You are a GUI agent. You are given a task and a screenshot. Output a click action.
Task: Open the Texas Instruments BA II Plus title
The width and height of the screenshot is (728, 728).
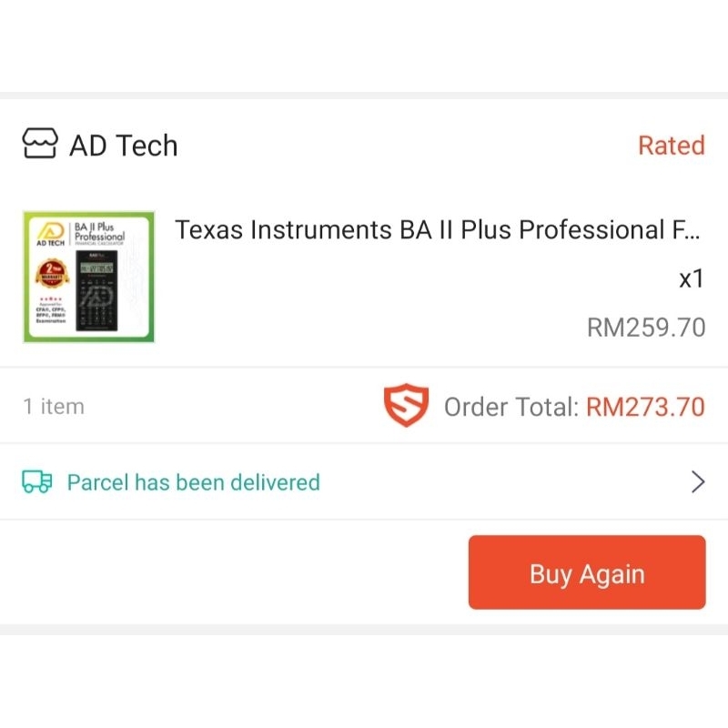[438, 230]
